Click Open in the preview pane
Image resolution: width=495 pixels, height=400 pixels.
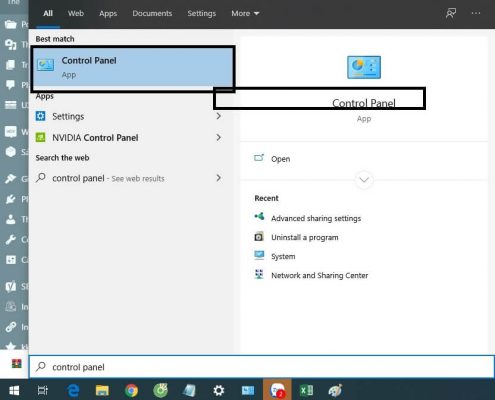point(280,159)
